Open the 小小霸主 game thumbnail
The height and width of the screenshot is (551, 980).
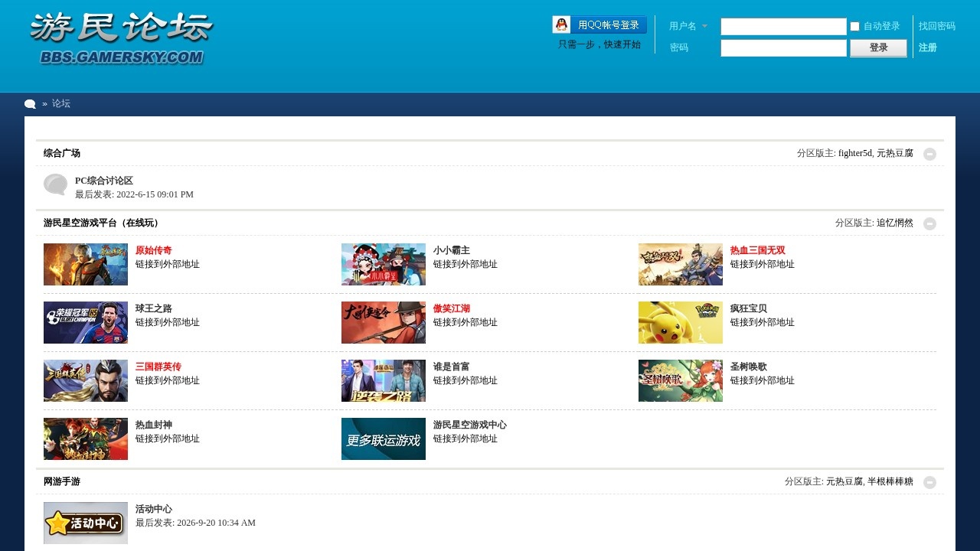[384, 264]
